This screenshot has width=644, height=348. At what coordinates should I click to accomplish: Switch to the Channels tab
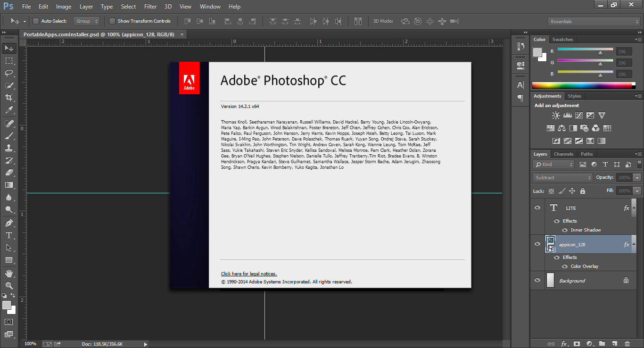click(563, 154)
